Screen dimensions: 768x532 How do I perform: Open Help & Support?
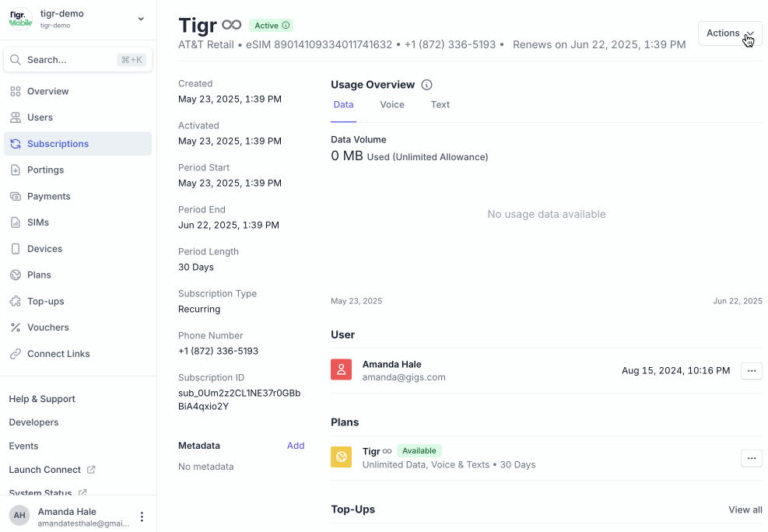click(x=42, y=399)
